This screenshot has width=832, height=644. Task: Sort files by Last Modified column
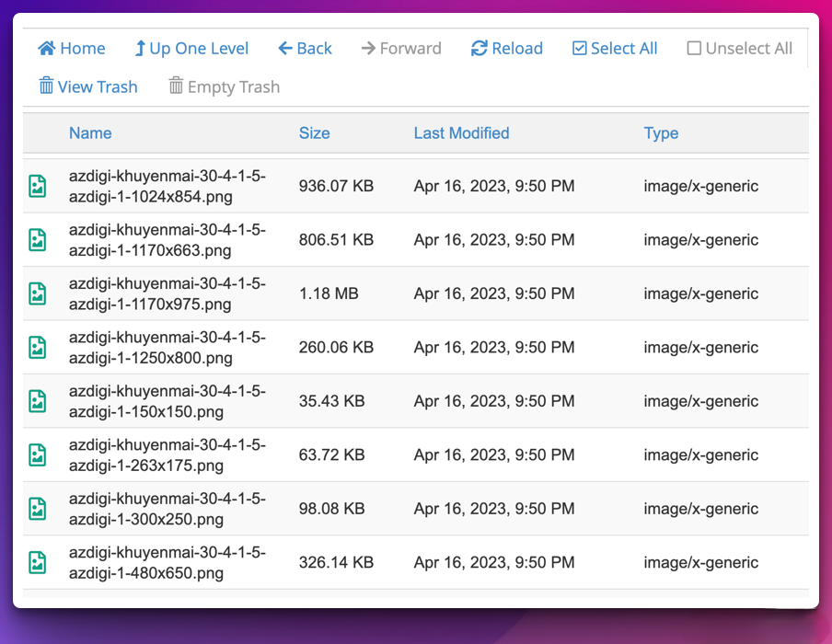[461, 132]
